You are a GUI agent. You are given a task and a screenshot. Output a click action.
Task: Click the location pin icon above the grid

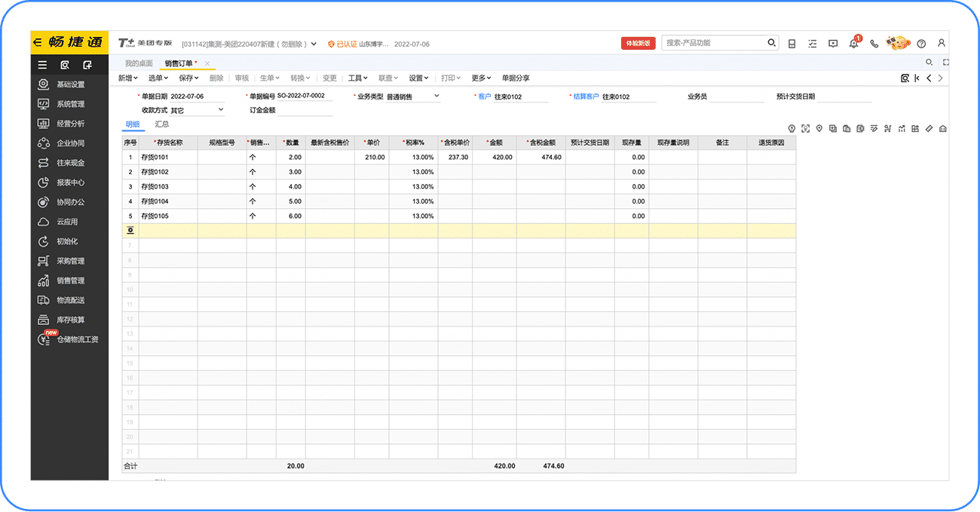(819, 129)
